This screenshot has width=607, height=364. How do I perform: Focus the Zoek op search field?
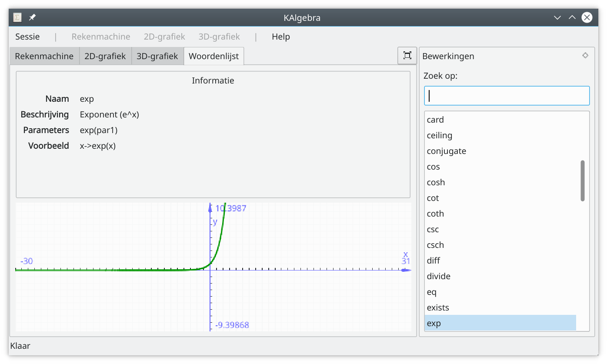click(507, 96)
